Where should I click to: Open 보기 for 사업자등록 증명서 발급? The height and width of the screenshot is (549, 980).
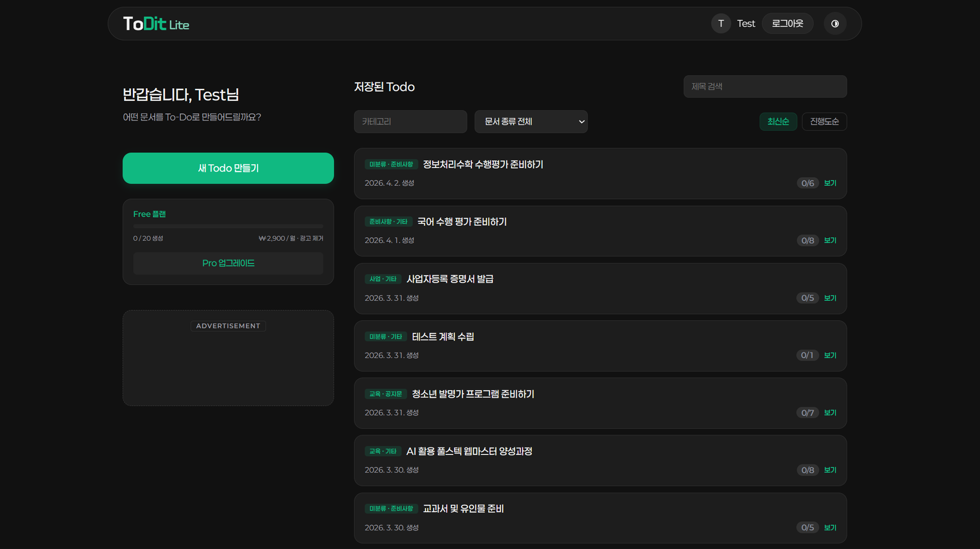point(830,298)
